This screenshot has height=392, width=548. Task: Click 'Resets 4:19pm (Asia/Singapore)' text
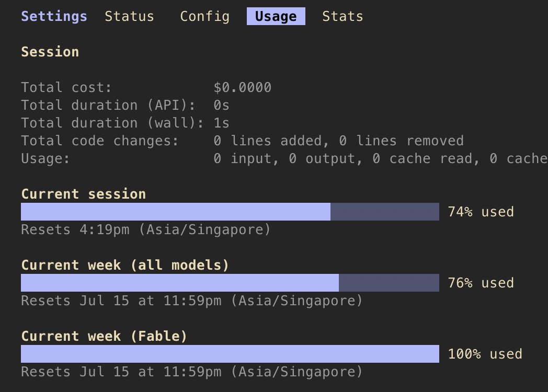point(146,229)
